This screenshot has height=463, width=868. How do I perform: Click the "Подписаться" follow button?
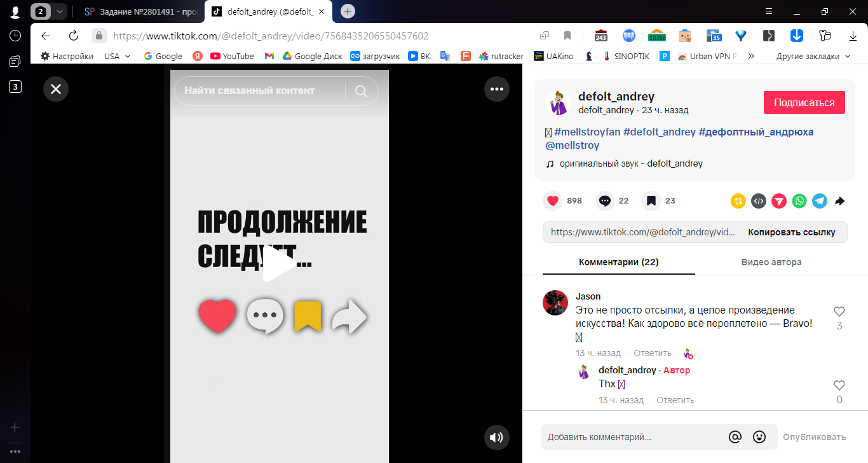[804, 102]
